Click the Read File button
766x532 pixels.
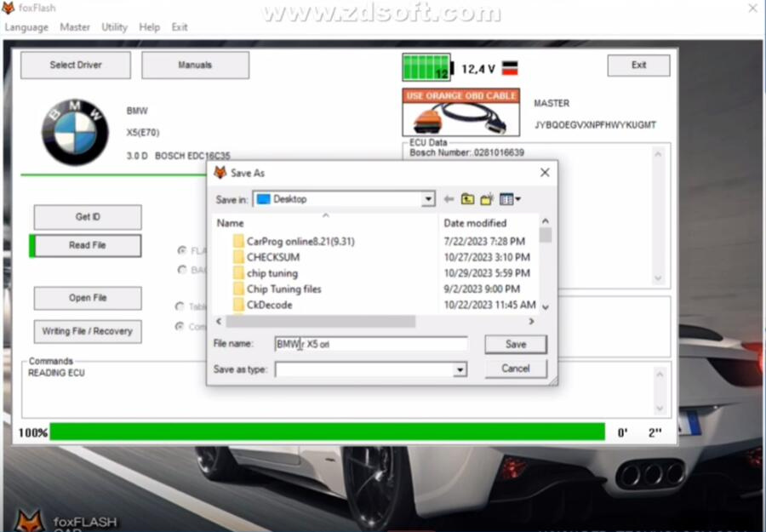click(x=88, y=245)
